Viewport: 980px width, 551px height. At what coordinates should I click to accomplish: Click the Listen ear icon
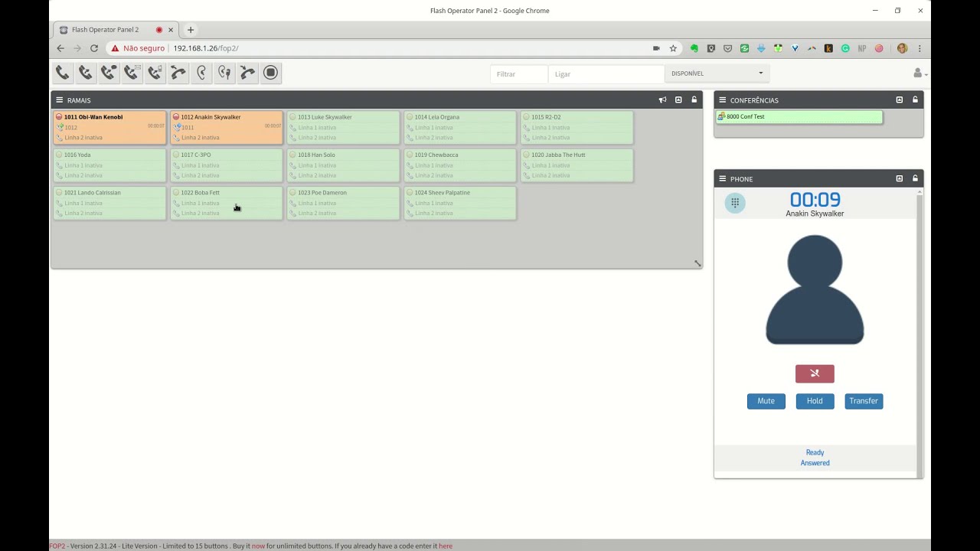201,73
